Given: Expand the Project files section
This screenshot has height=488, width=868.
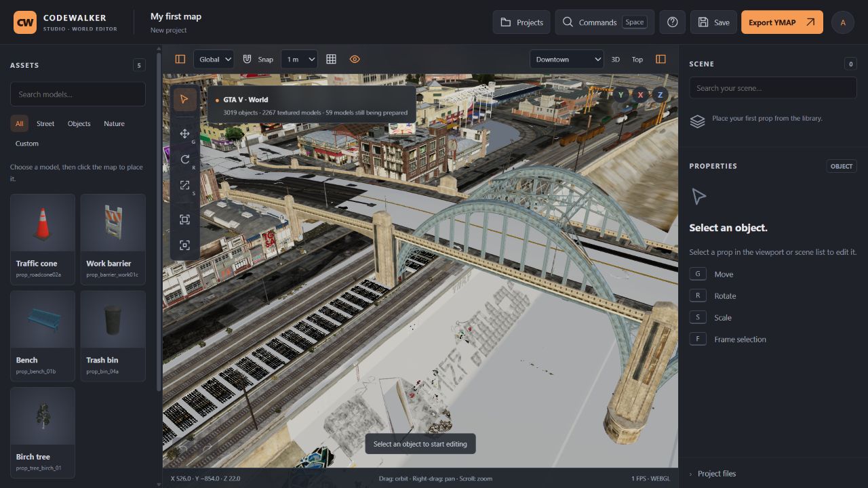Looking at the screenshot, I should (773, 473).
